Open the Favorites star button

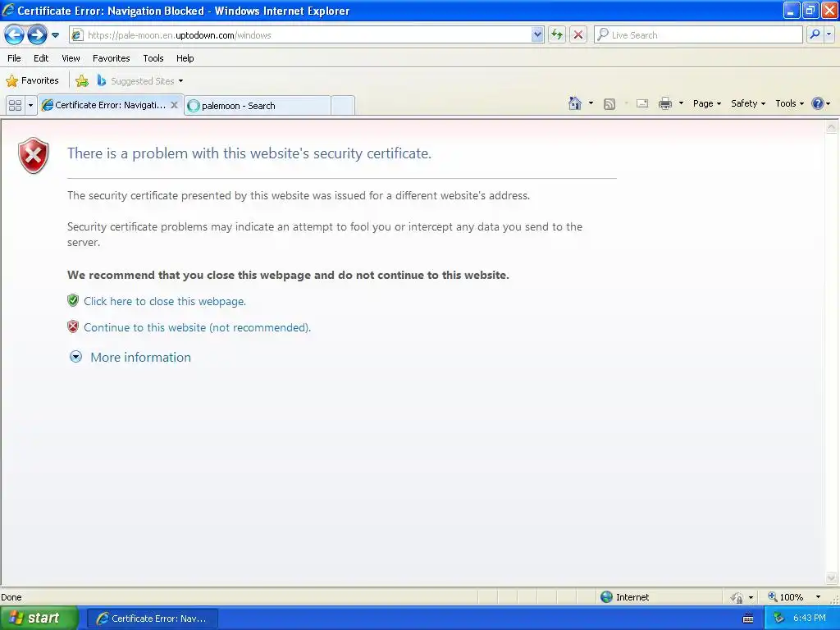tap(32, 81)
